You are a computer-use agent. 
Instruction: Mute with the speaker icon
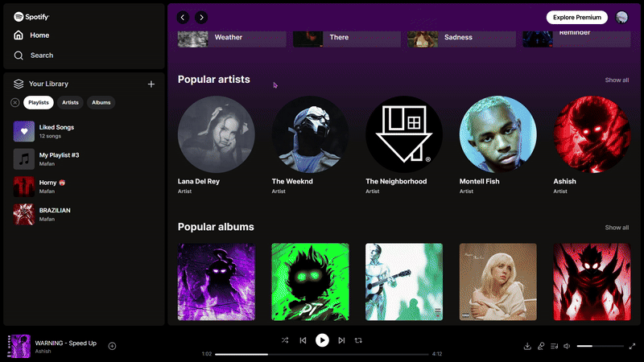[x=567, y=347]
